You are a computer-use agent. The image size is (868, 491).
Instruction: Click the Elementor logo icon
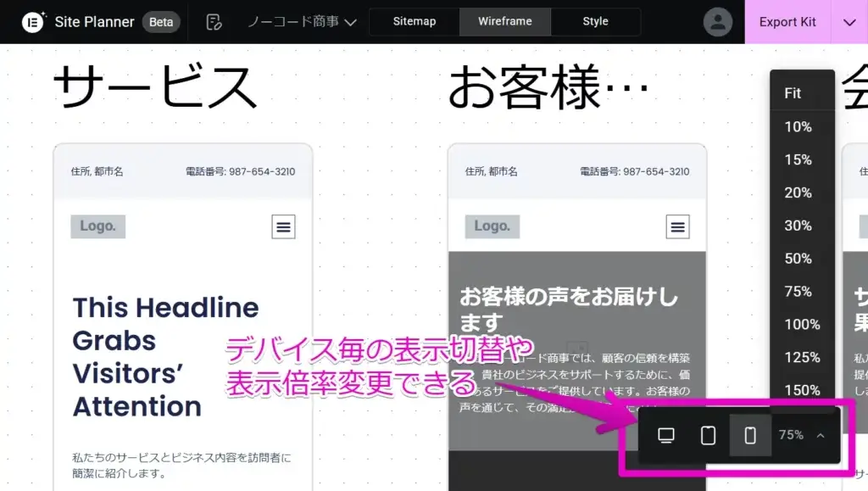pyautogui.click(x=33, y=22)
